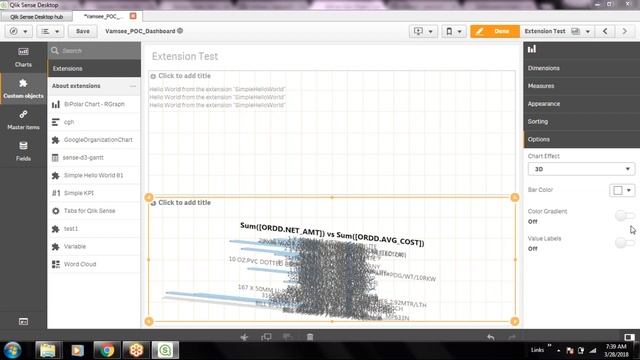Open the bookmarks dropdown
Viewport: 640px width, 360px height.
point(453,31)
